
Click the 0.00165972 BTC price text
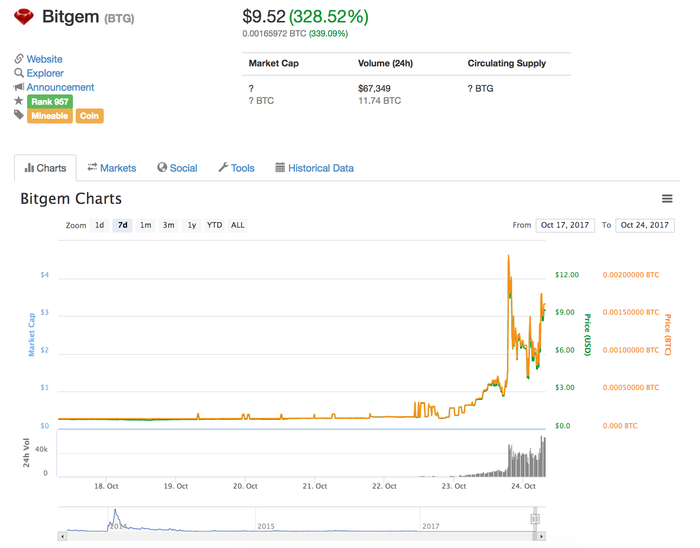pos(274,33)
